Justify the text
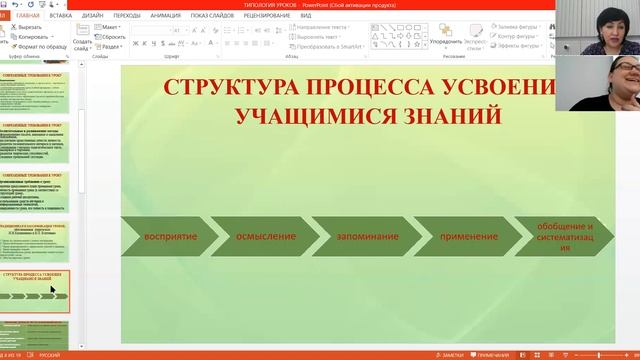The height and width of the screenshot is (360, 640). point(255,43)
